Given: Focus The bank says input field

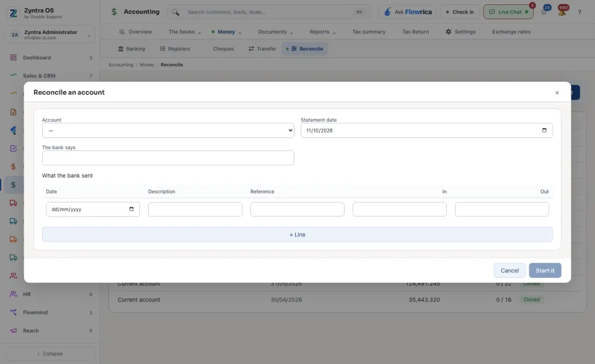Looking at the screenshot, I should pos(168,158).
